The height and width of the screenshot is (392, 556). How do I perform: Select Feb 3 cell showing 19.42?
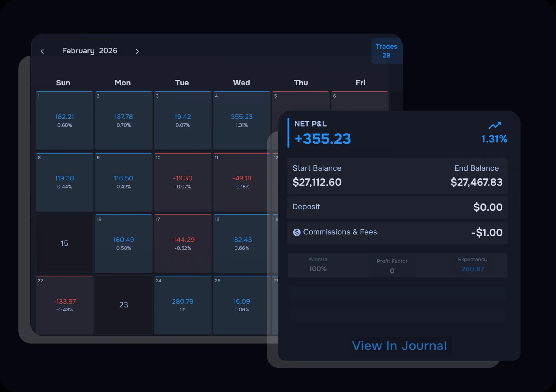pos(183,121)
